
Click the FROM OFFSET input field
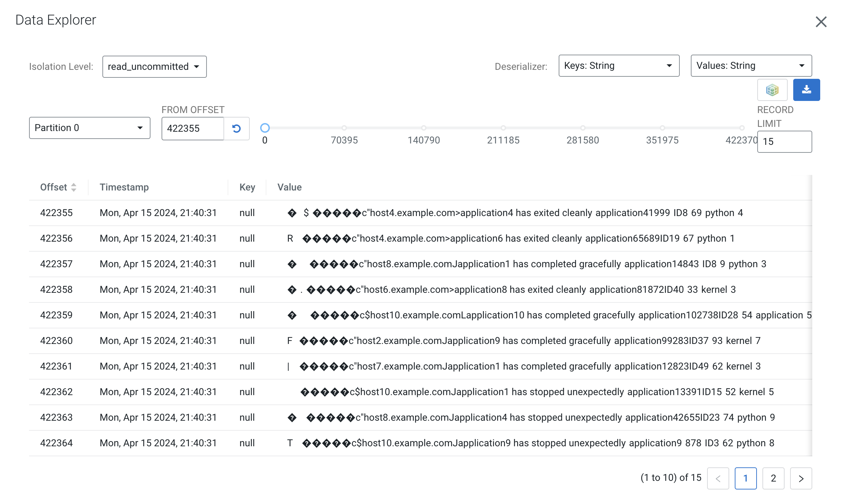tap(192, 129)
